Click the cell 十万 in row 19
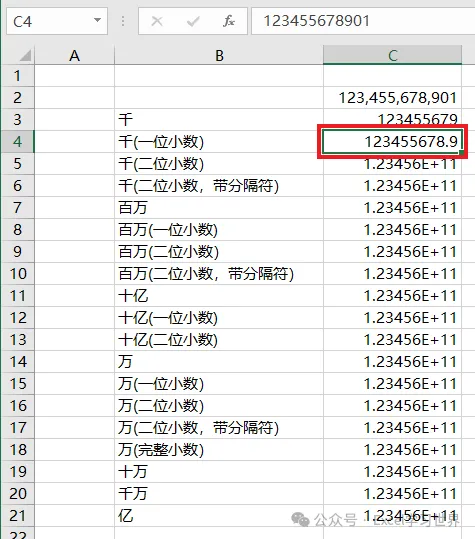Viewport: 475px width, 539px height. tap(219, 472)
